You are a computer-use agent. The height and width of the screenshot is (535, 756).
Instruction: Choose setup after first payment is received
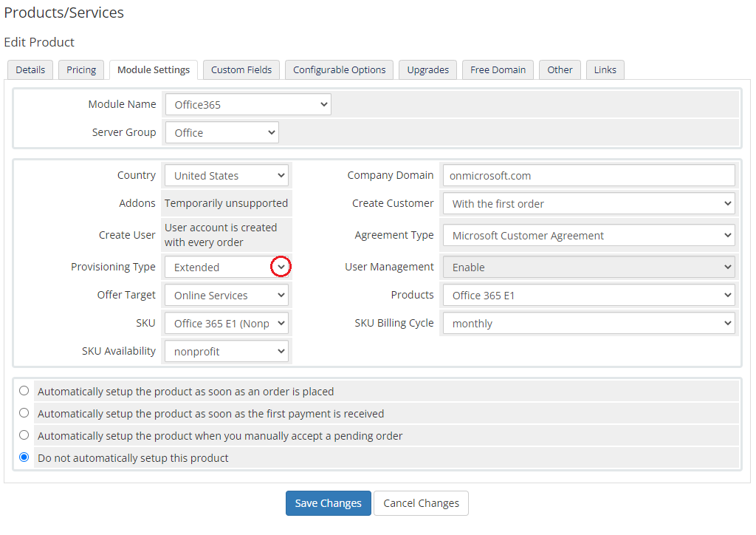[x=24, y=413]
